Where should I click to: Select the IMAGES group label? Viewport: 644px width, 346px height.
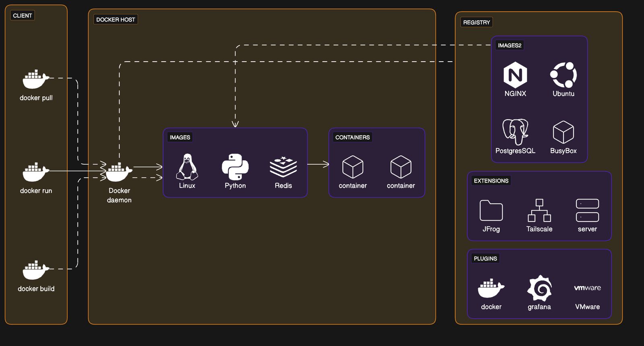(x=180, y=137)
